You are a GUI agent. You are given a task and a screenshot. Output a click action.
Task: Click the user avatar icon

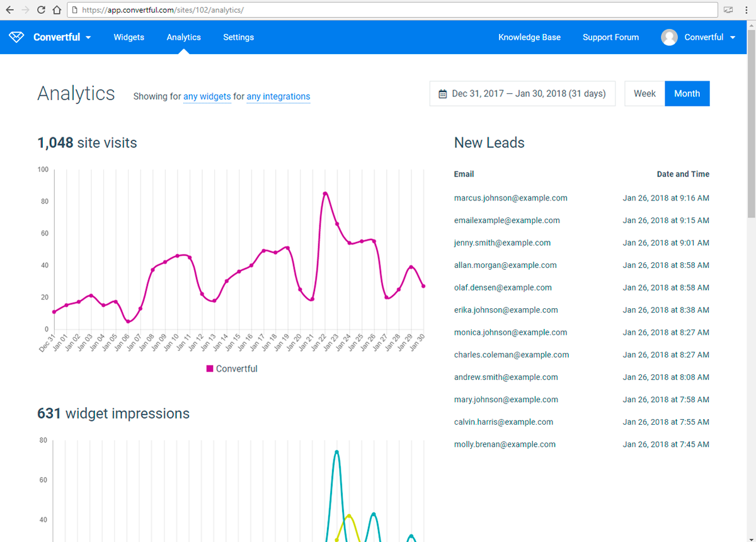(x=669, y=37)
